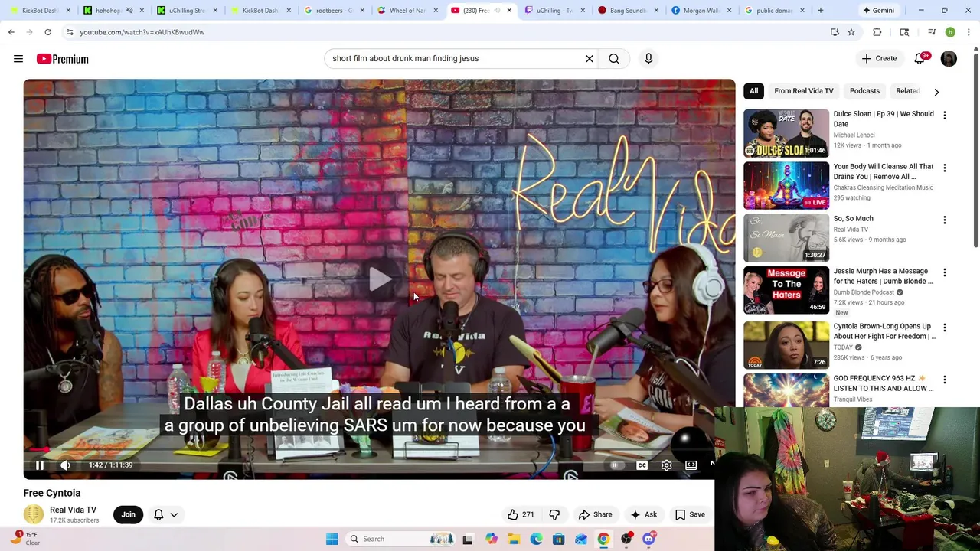Open more options for Jessie Murph video
Image resolution: width=980 pixels, height=551 pixels.
point(944,272)
